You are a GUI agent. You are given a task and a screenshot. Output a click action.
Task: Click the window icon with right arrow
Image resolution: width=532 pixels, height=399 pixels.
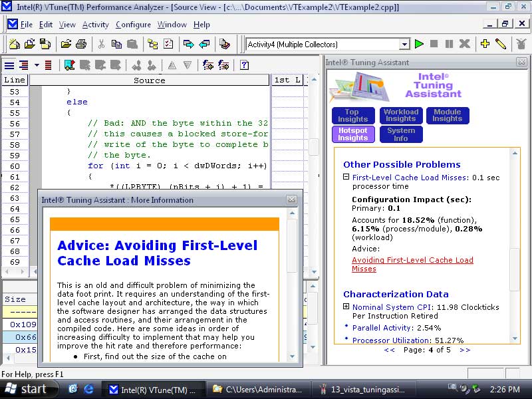coord(188,44)
